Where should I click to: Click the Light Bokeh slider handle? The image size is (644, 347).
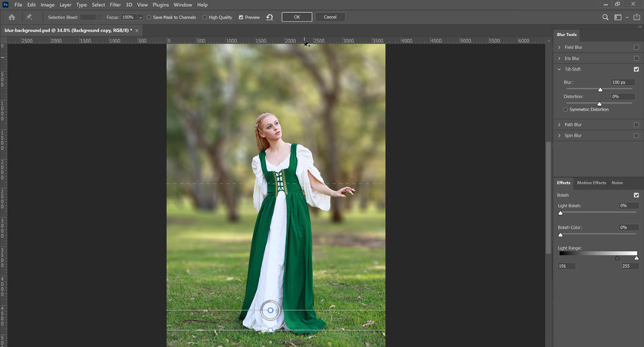(x=560, y=213)
